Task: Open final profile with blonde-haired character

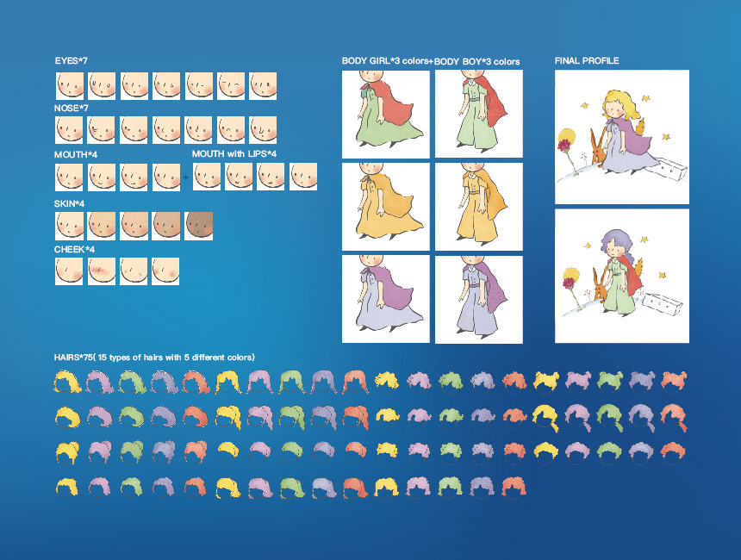Action: pos(622,137)
